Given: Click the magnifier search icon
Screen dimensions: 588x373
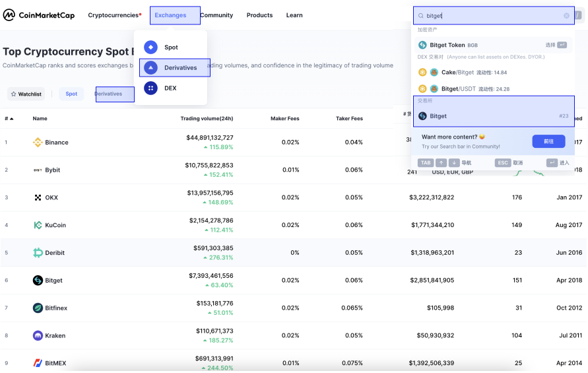Looking at the screenshot, I should (421, 16).
